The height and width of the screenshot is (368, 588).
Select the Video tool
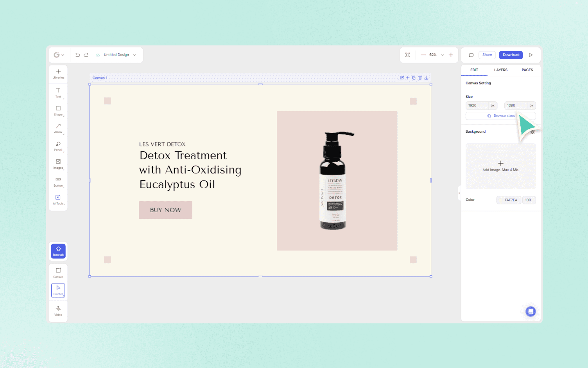58,311
